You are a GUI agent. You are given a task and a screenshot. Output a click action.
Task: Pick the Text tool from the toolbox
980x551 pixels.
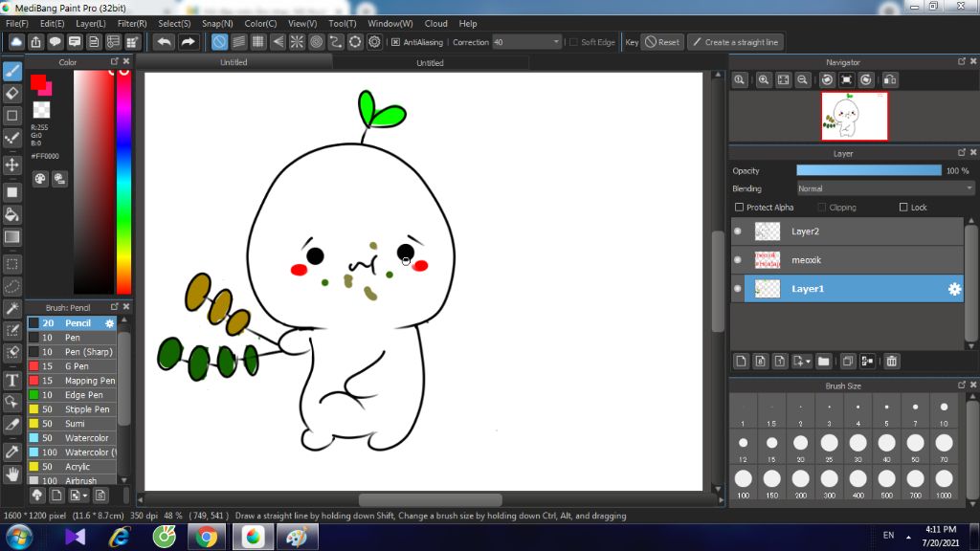coord(12,378)
